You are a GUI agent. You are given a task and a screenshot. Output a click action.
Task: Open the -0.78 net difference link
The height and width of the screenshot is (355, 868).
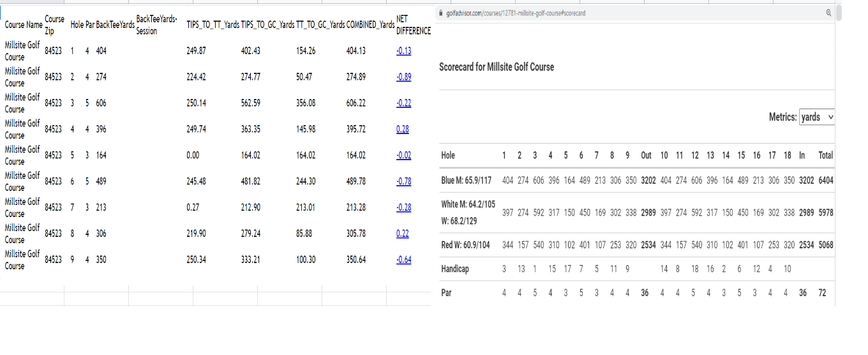pos(403,181)
